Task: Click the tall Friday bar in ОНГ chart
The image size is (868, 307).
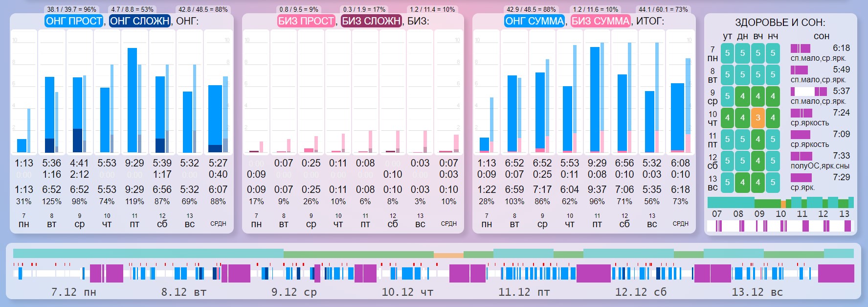Action: pyautogui.click(x=132, y=100)
